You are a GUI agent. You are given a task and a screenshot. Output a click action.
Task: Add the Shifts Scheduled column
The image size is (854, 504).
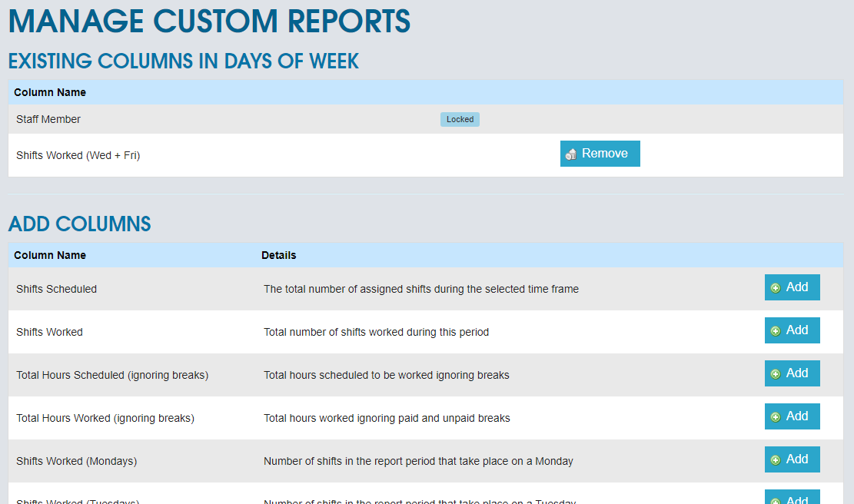[x=792, y=287]
